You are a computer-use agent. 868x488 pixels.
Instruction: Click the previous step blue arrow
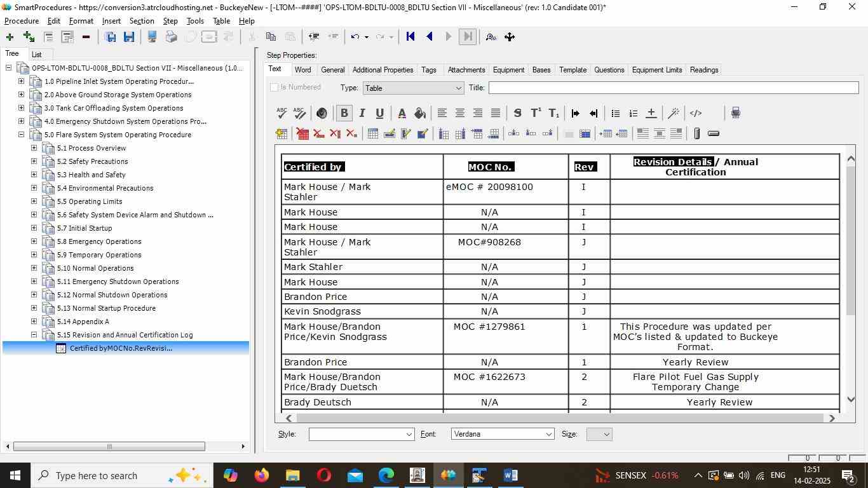[x=430, y=37]
